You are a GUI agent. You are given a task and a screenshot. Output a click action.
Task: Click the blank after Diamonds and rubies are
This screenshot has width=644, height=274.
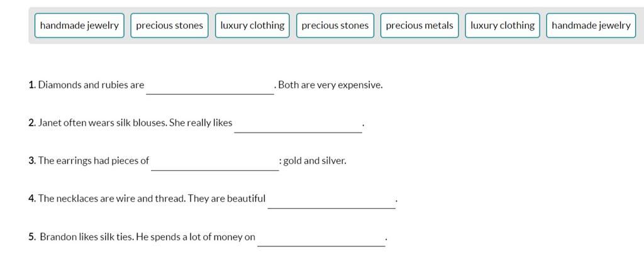[210, 86]
